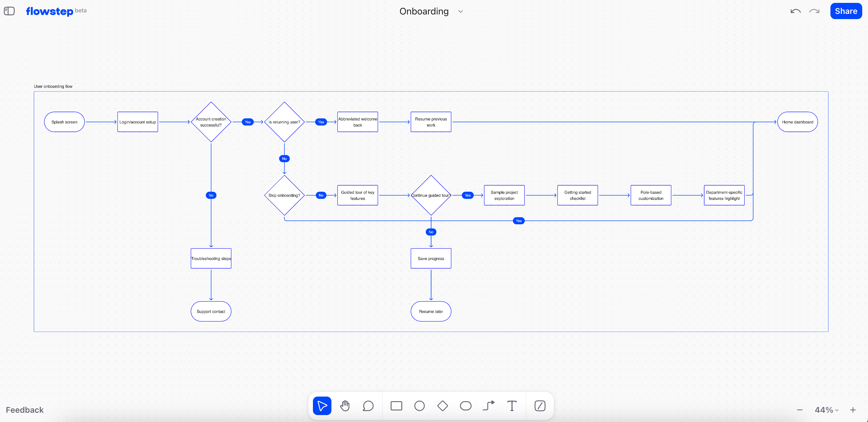Zoom out with the minus button
This screenshot has width=868, height=422.
800,410
